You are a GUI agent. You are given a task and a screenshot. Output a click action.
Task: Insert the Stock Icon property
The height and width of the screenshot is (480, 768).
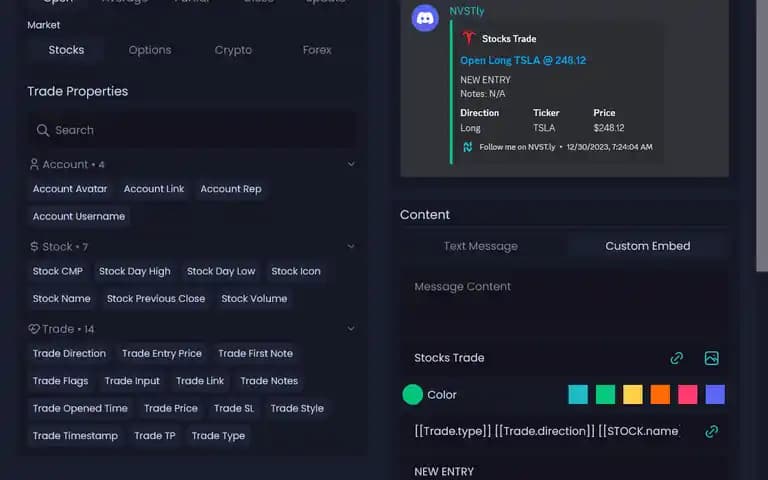[296, 271]
